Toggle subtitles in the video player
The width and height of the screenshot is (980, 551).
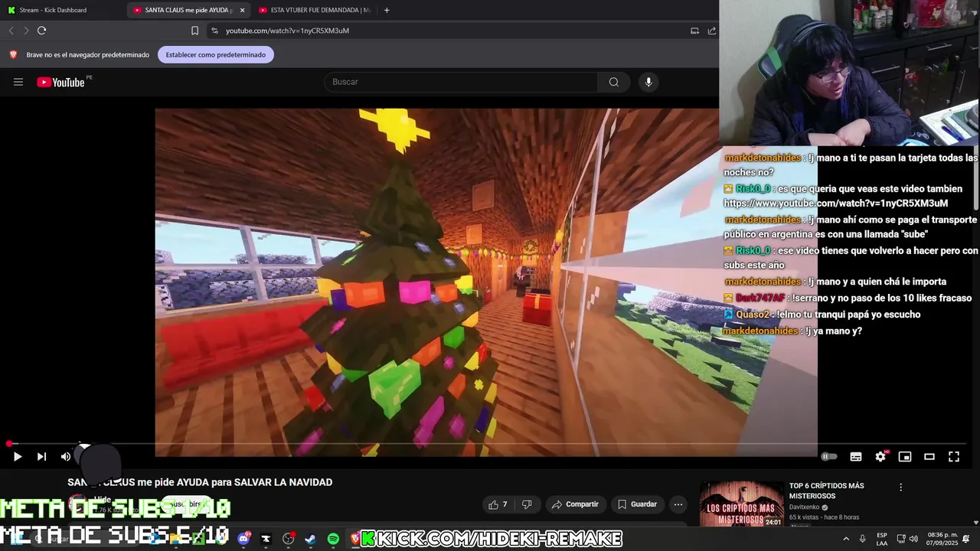(856, 457)
